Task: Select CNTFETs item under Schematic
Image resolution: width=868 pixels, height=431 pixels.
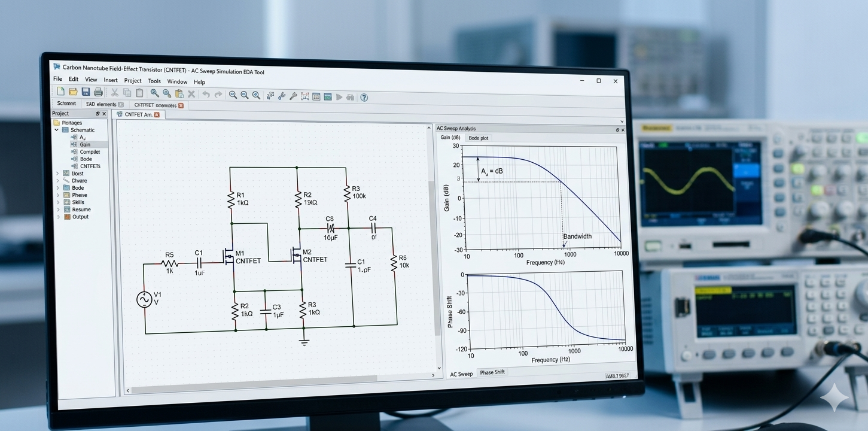Action: click(90, 166)
